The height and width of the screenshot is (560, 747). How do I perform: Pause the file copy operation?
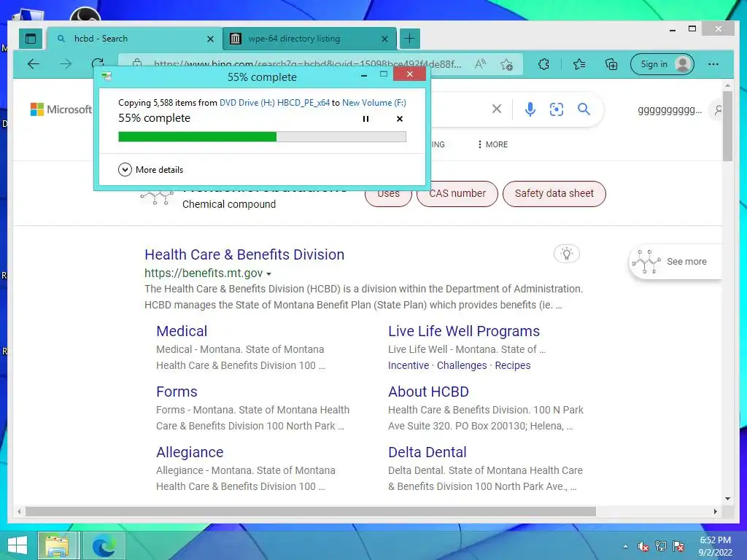click(x=365, y=119)
